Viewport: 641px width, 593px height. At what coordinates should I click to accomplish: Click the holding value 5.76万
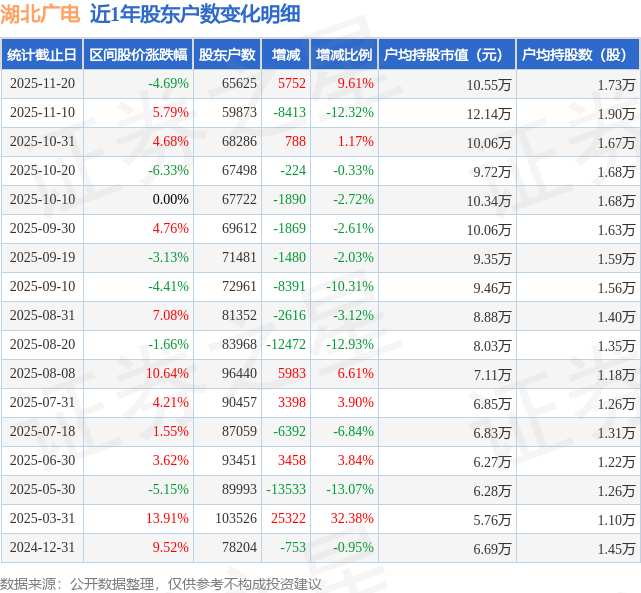click(492, 520)
